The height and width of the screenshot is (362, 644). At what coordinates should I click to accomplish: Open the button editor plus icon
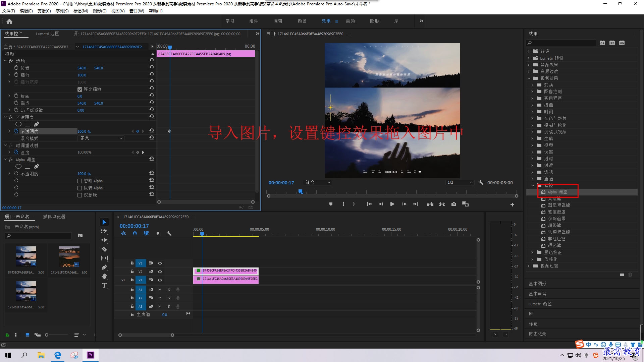tap(512, 204)
